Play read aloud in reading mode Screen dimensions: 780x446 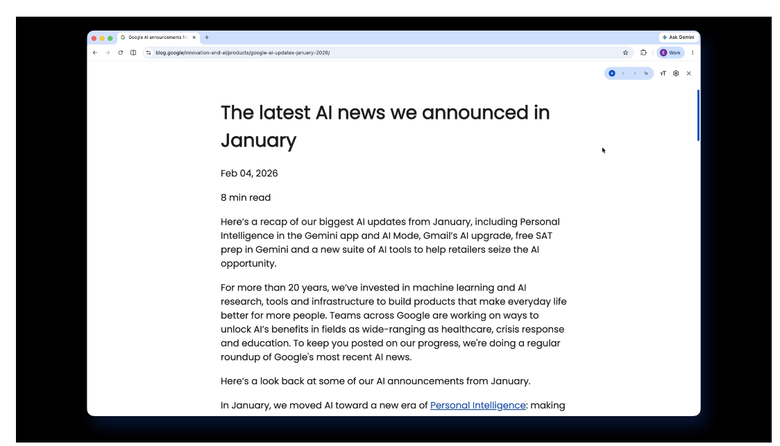[612, 74]
